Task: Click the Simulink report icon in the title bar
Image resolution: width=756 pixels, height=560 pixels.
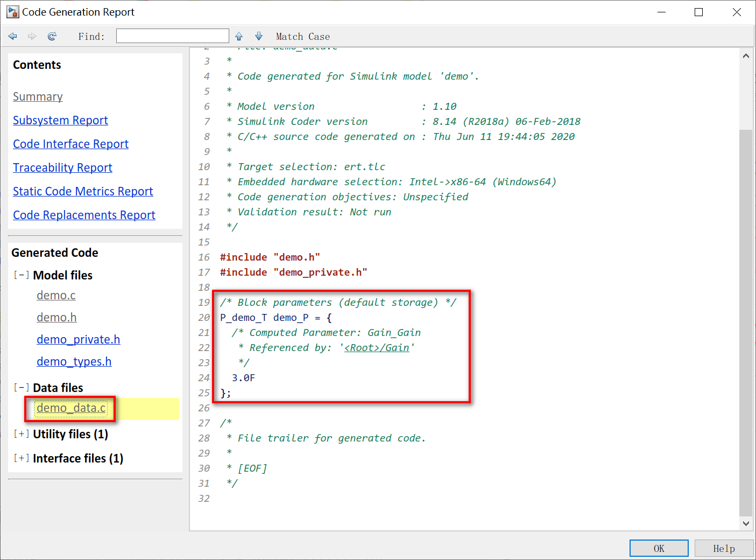Action: click(12, 11)
